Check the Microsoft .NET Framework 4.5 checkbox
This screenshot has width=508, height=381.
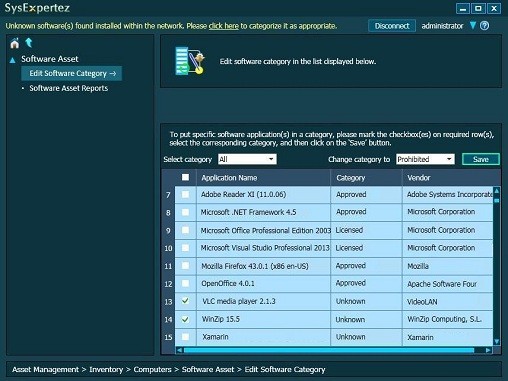pos(186,212)
